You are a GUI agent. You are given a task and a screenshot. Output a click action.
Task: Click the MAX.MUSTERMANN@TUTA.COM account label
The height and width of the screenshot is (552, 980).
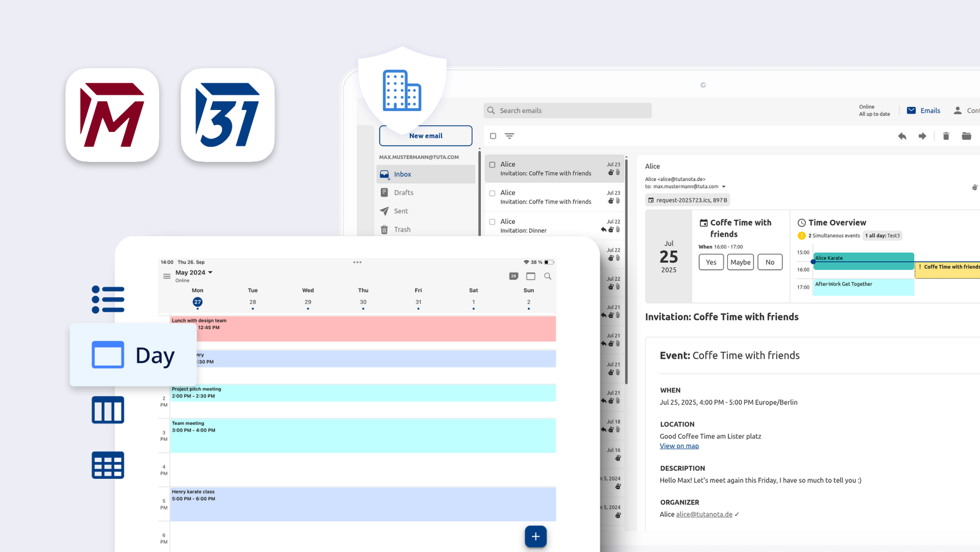[419, 157]
